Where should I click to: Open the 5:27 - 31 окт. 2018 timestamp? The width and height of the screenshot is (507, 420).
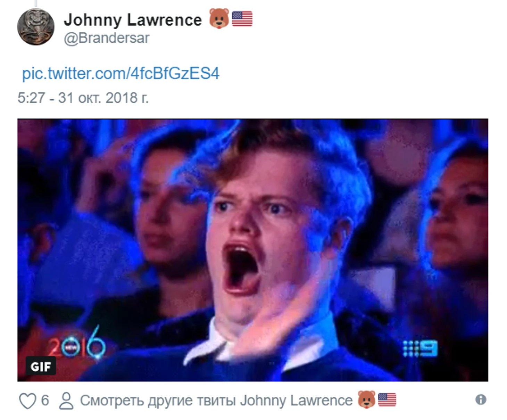(83, 98)
